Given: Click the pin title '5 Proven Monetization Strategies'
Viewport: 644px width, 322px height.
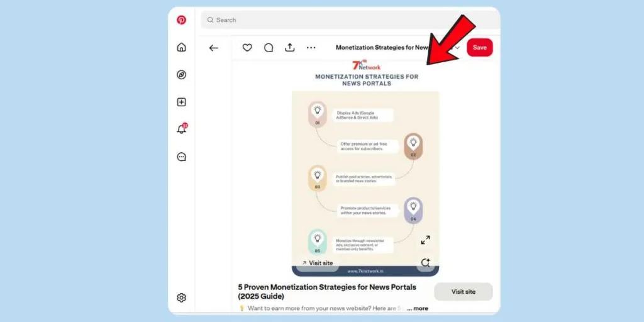Looking at the screenshot, I should coord(327,292).
